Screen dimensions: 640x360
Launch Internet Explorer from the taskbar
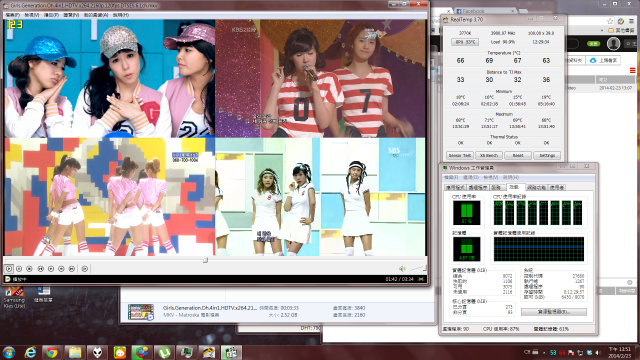pyautogui.click(x=30, y=352)
